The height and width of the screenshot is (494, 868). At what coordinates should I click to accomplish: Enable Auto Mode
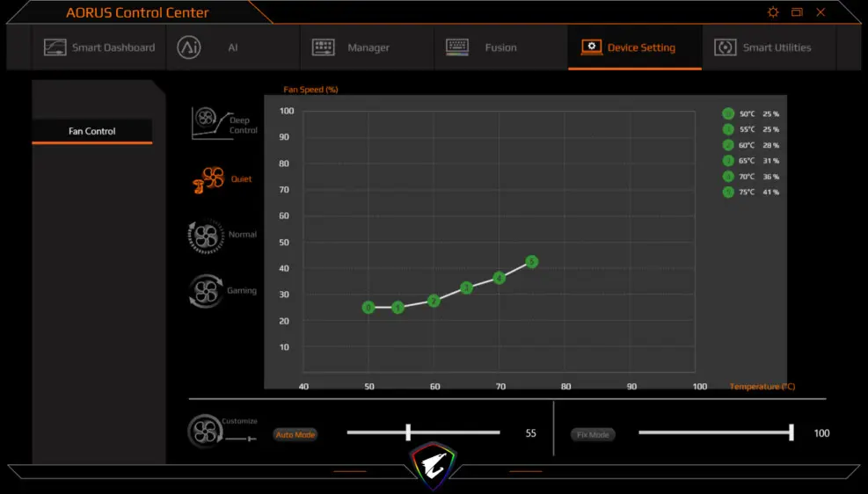click(x=295, y=435)
